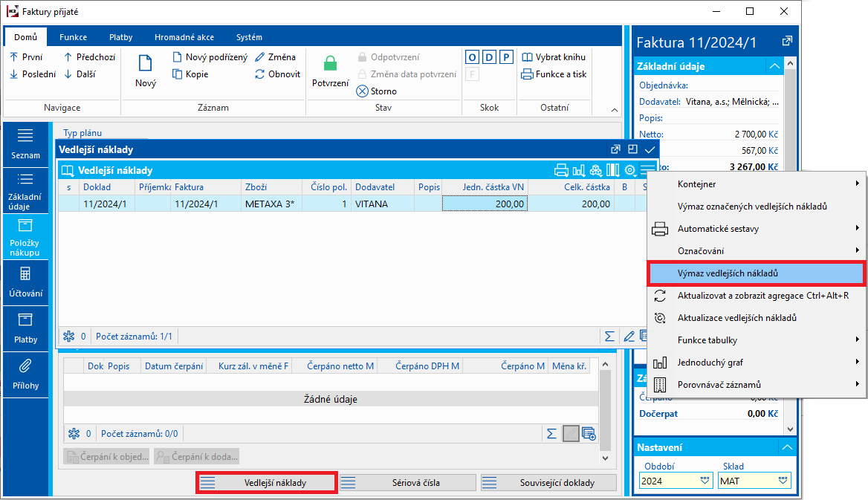This screenshot has height=500, width=868.
Task: Open chart icon in Vedlejší náklady toolbar
Action: click(x=578, y=170)
